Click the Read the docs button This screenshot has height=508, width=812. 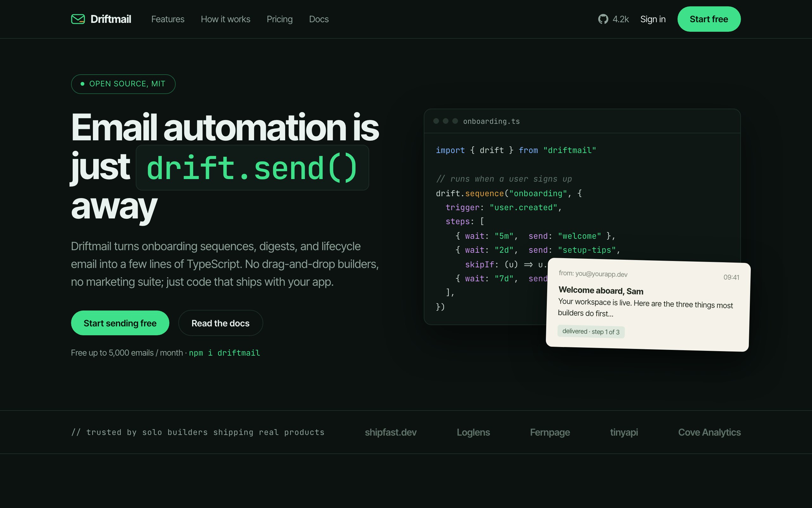[x=220, y=323]
